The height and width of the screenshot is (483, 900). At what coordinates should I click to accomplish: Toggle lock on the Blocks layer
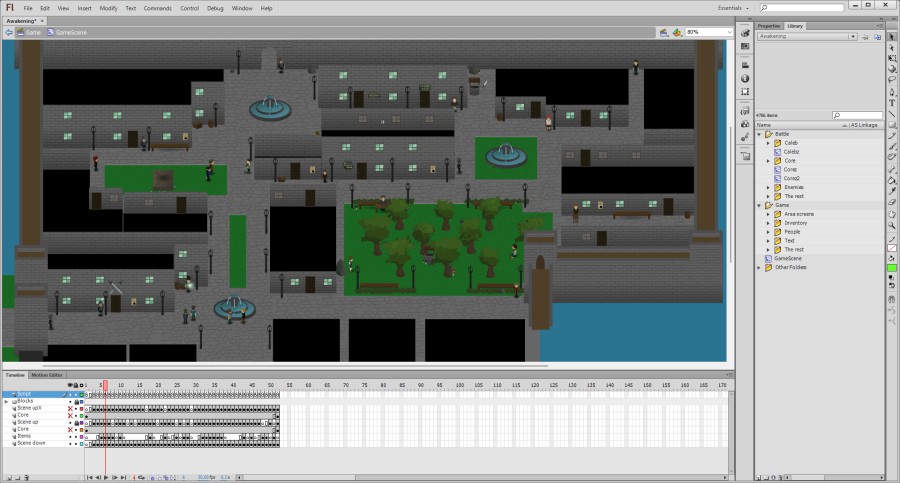point(78,401)
